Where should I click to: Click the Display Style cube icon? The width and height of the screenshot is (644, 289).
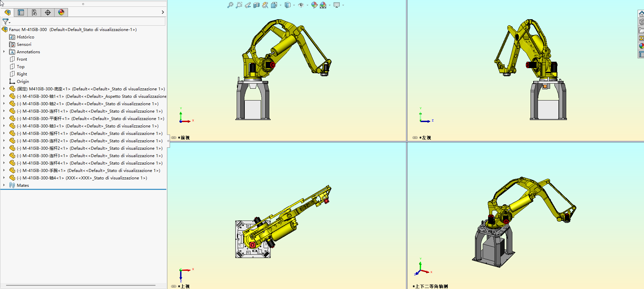(287, 5)
